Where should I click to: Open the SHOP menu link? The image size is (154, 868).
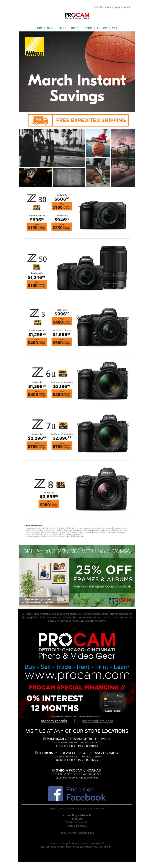(39, 28)
